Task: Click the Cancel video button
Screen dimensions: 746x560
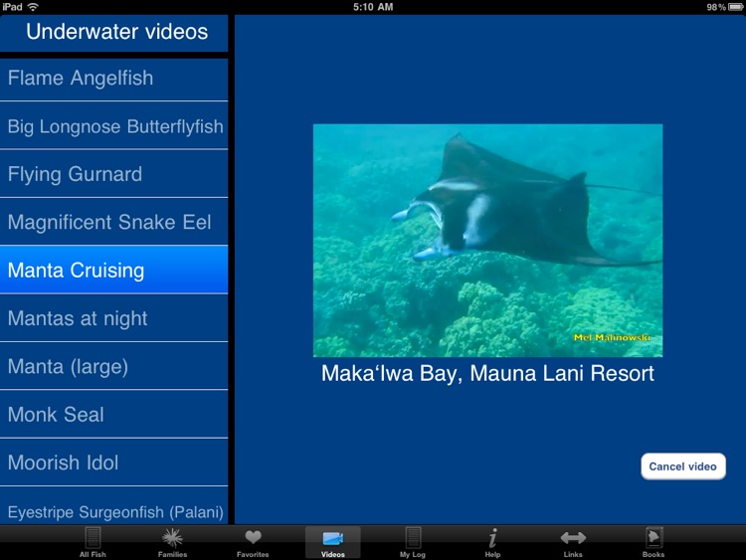Action: [682, 467]
